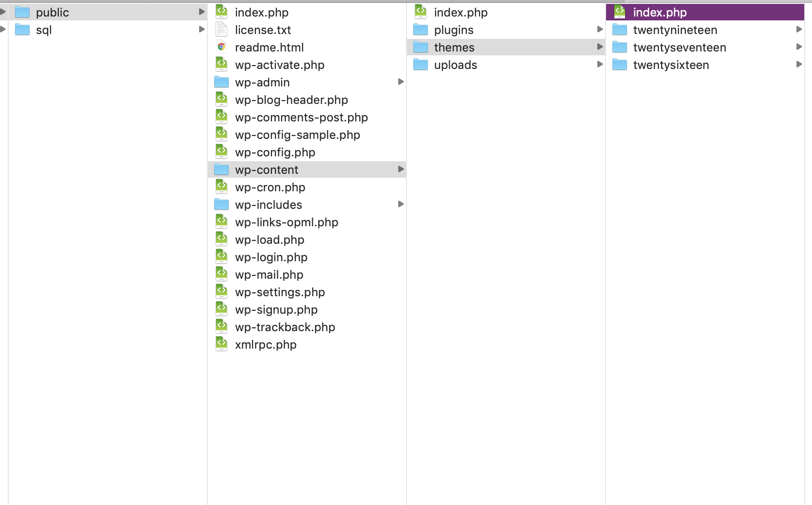Select the wp-links-opml.php file name
This screenshot has width=812, height=505.
[x=287, y=222]
